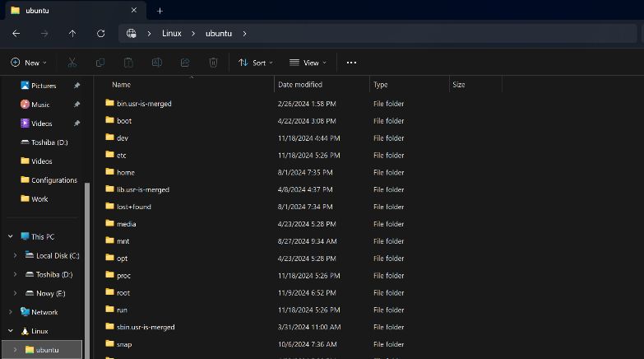Open Configurations folder in sidebar

click(49, 180)
